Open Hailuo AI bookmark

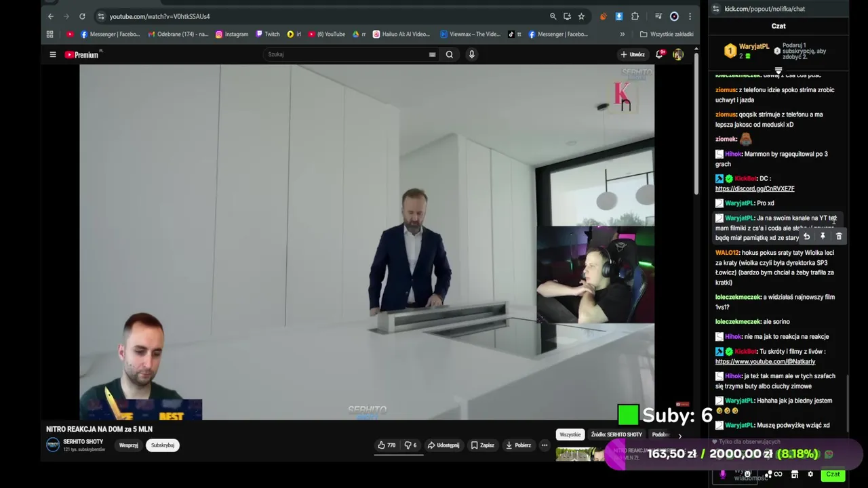[x=401, y=34]
